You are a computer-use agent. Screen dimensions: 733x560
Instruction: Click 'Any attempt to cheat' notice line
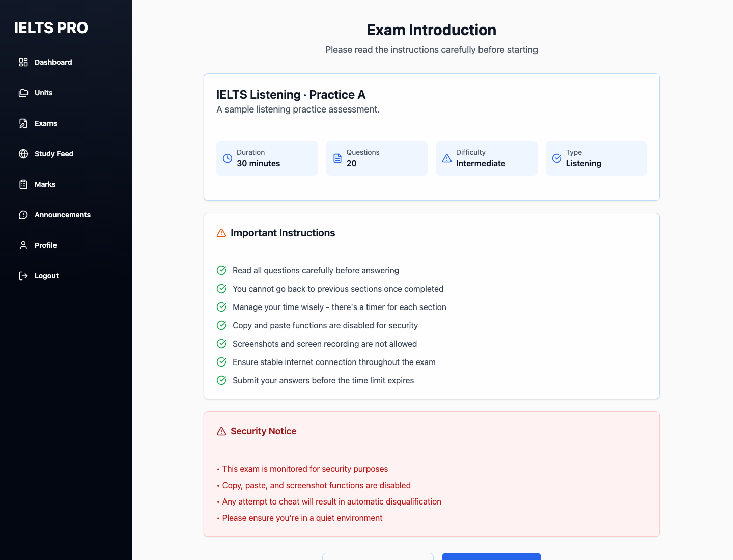tap(331, 501)
